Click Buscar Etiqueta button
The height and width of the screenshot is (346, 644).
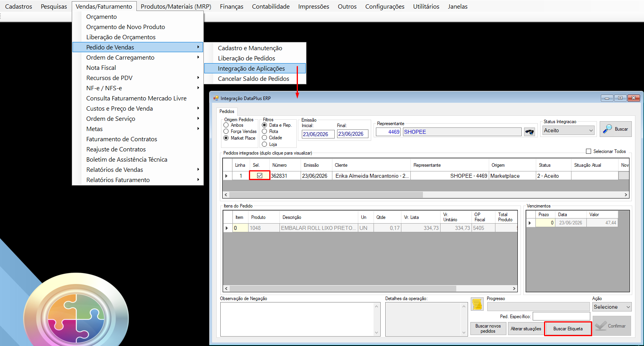coord(568,329)
